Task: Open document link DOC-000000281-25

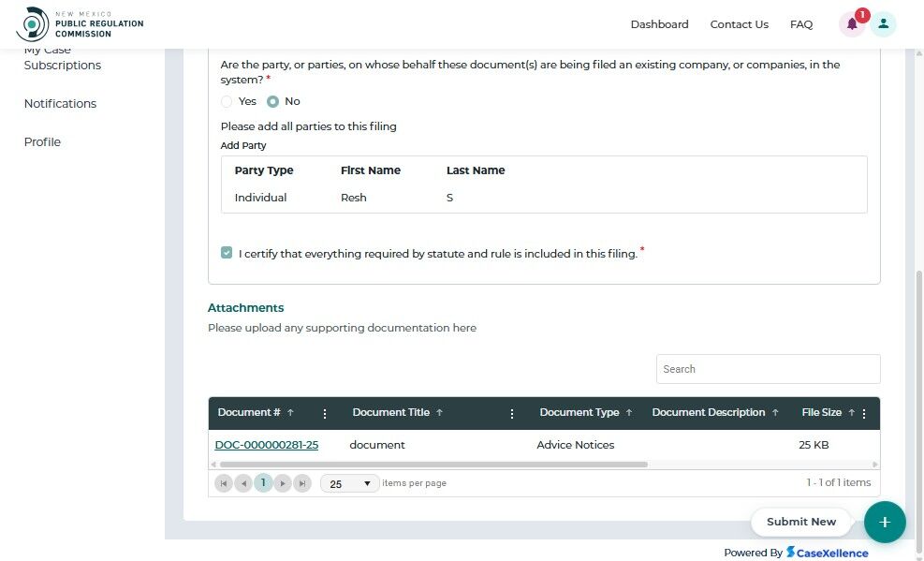Action: [267, 445]
